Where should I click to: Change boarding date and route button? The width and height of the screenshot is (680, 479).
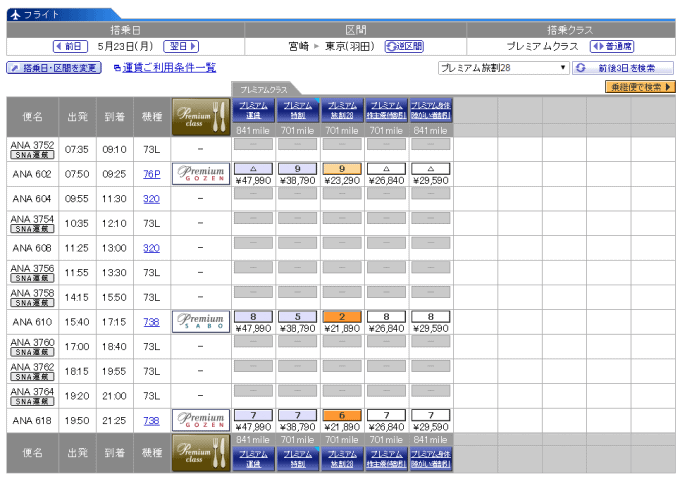54,68
